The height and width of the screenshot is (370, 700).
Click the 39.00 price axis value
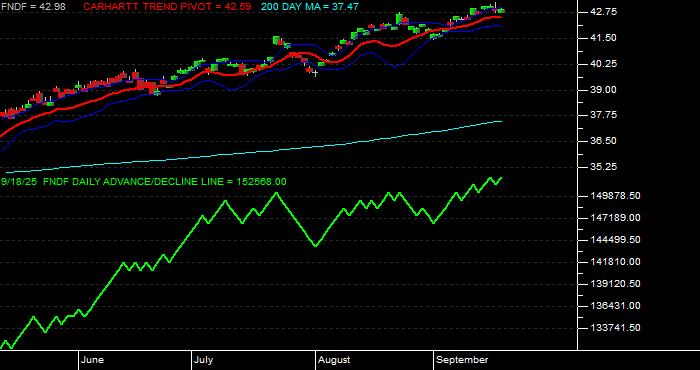tap(603, 90)
